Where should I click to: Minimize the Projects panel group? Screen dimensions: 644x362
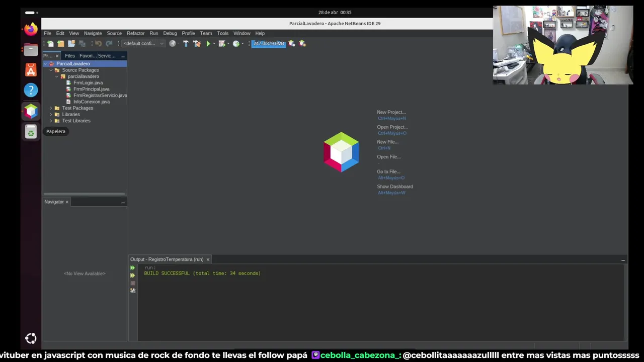point(123,56)
